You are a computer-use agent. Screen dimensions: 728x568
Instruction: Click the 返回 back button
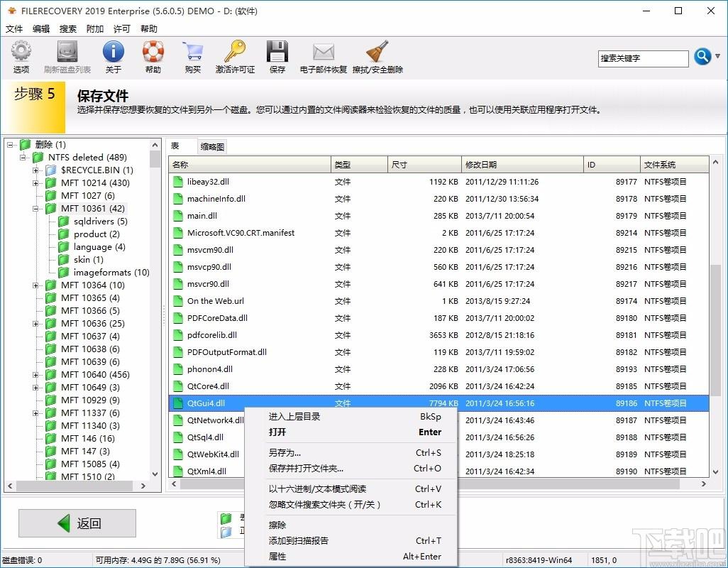click(x=77, y=523)
